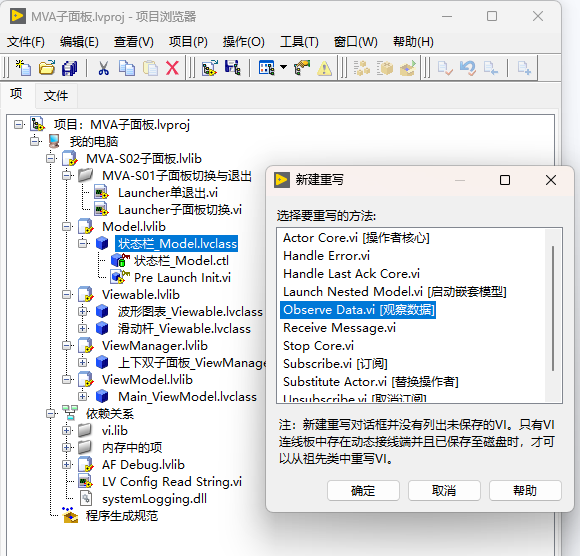Screen dimensions: 580x556
Task: Collapse the MVA-S01子面板切换与退出 folder
Action: click(x=67, y=176)
